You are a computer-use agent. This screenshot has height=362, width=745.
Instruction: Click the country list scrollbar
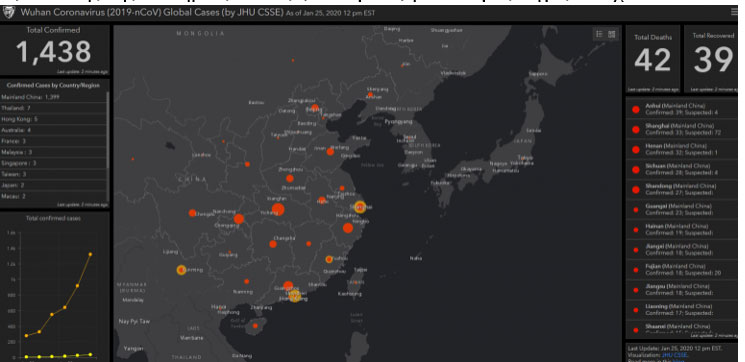coord(108,143)
